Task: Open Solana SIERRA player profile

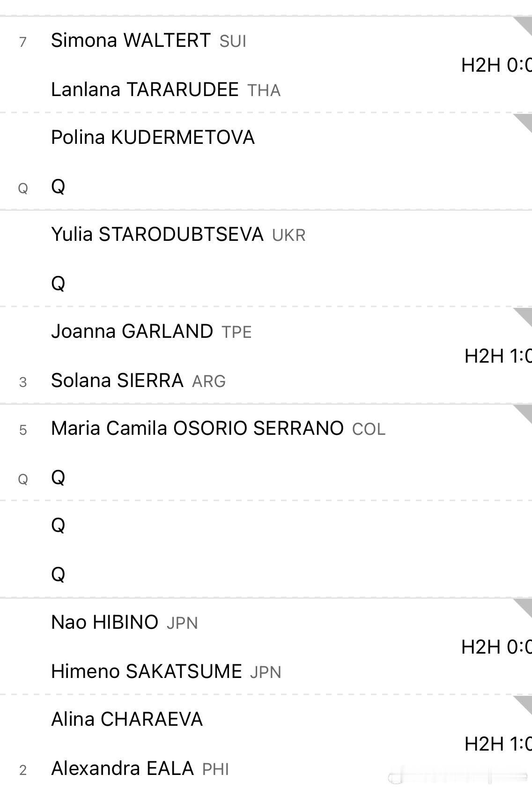Action: click(x=117, y=380)
